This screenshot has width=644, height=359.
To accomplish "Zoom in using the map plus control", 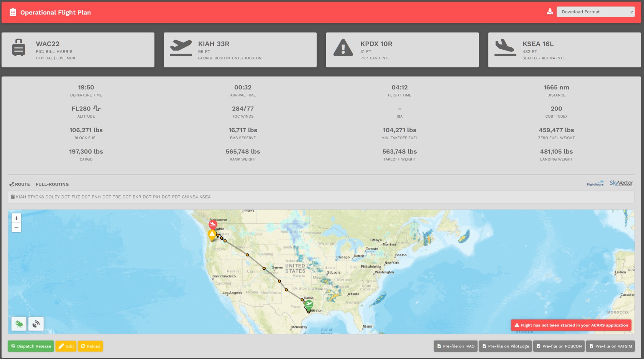I will (16, 218).
